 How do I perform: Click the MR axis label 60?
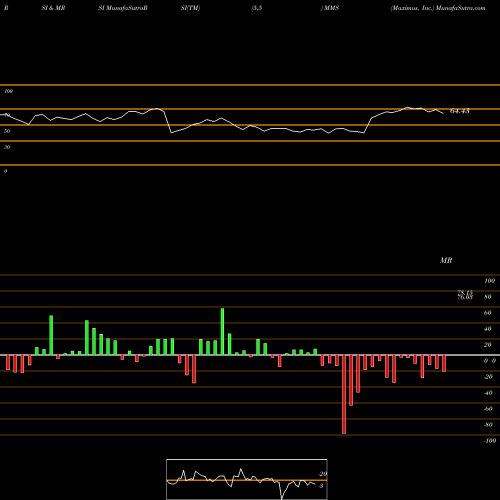(x=488, y=313)
